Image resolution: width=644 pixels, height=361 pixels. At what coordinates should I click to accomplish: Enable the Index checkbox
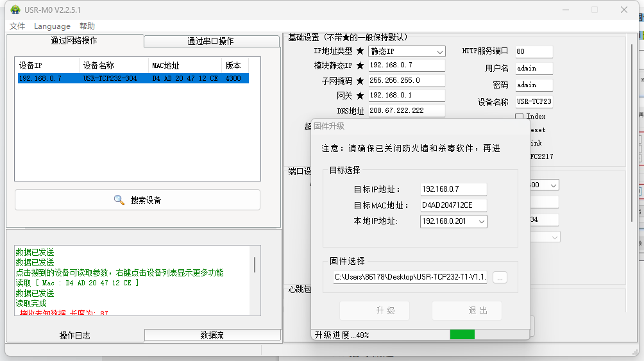(520, 117)
